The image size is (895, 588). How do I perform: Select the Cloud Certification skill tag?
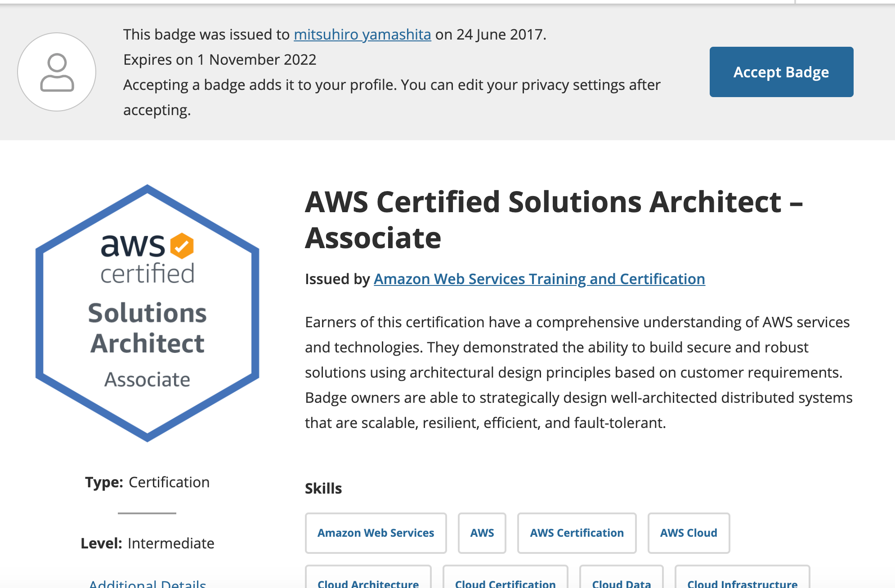(506, 578)
